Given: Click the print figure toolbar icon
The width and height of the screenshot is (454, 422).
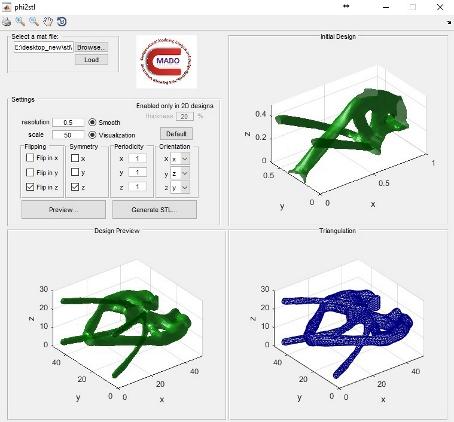Looking at the screenshot, I should 7,22.
